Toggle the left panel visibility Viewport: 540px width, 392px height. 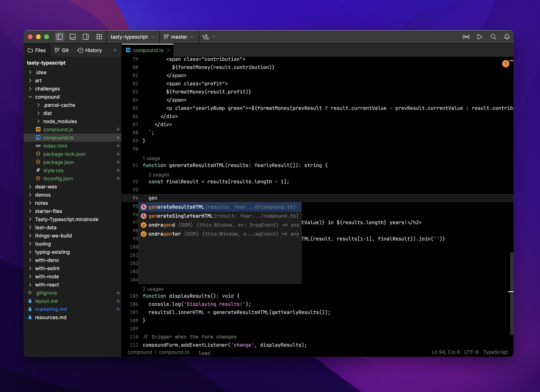click(x=60, y=37)
